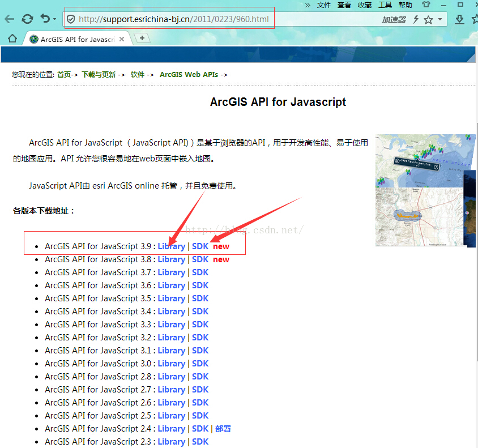
Task: Download Library for JavaScript 2.7
Action: click(x=172, y=390)
